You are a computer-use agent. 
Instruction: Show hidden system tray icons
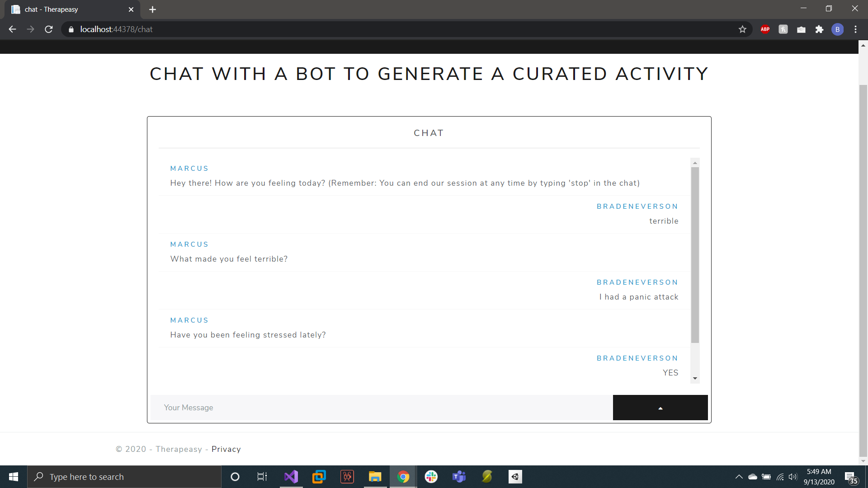click(739, 477)
